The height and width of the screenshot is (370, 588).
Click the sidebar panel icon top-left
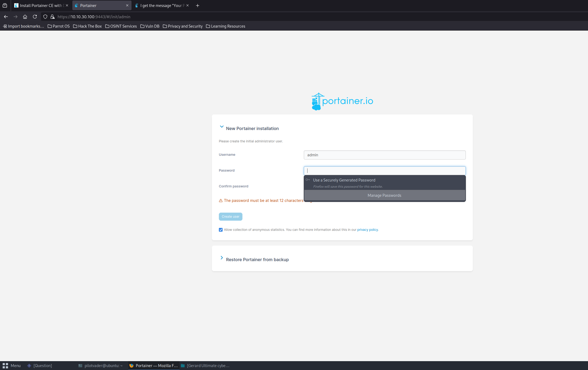point(5,5)
